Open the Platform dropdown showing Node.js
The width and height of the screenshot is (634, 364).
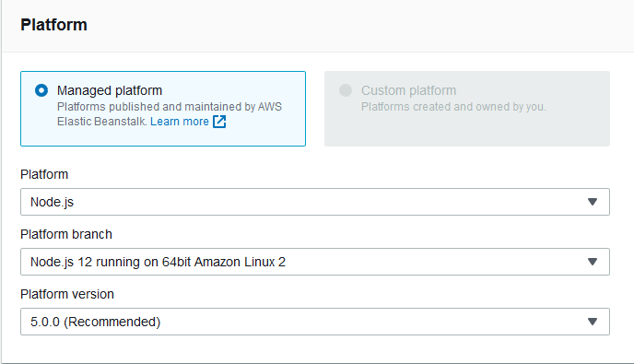click(x=315, y=202)
